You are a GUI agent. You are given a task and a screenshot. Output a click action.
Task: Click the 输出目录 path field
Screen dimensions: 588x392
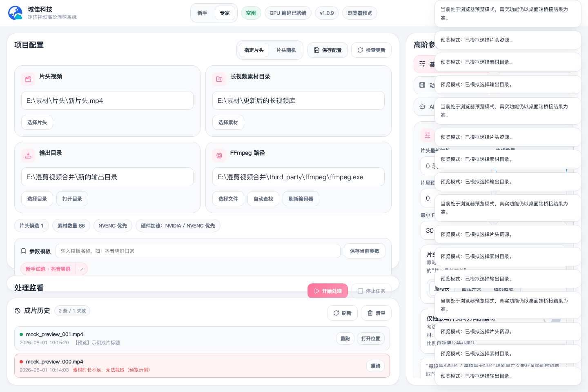(x=107, y=177)
